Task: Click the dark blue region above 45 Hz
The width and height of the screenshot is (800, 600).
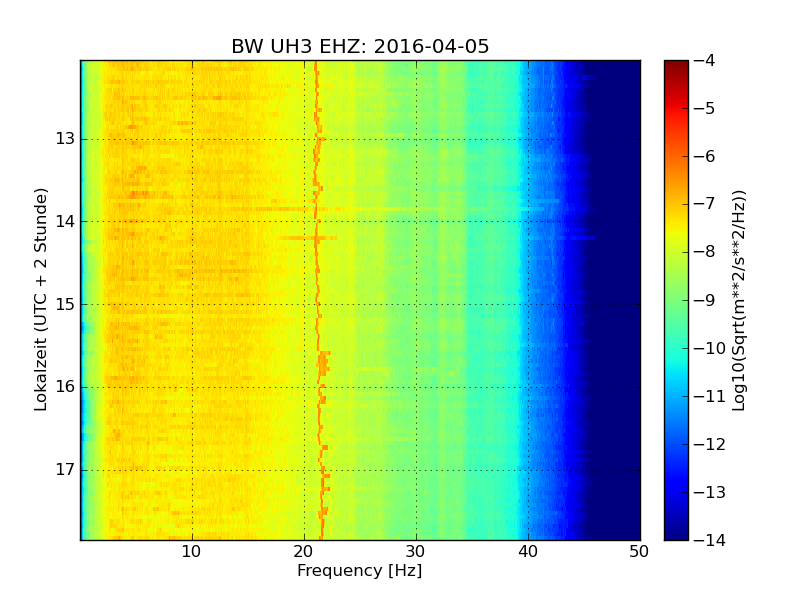Action: [x=615, y=300]
